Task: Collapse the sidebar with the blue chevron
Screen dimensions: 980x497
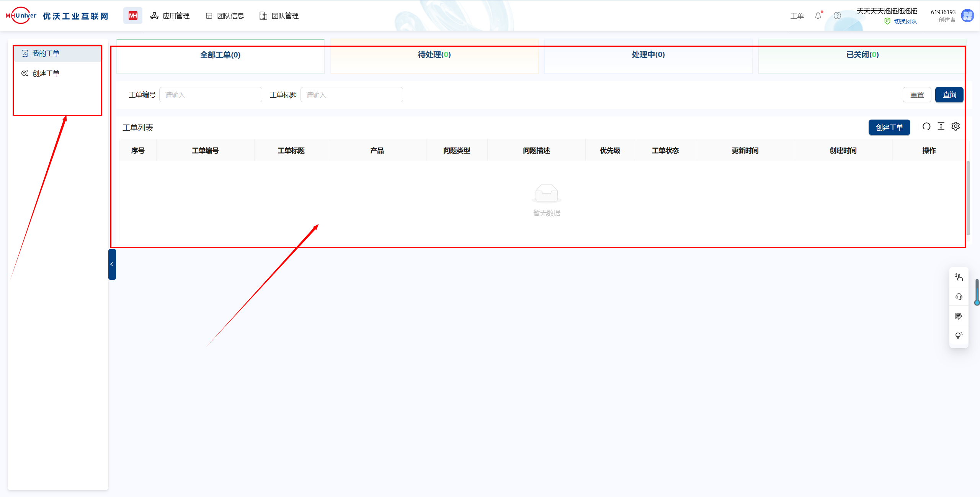Action: click(112, 264)
